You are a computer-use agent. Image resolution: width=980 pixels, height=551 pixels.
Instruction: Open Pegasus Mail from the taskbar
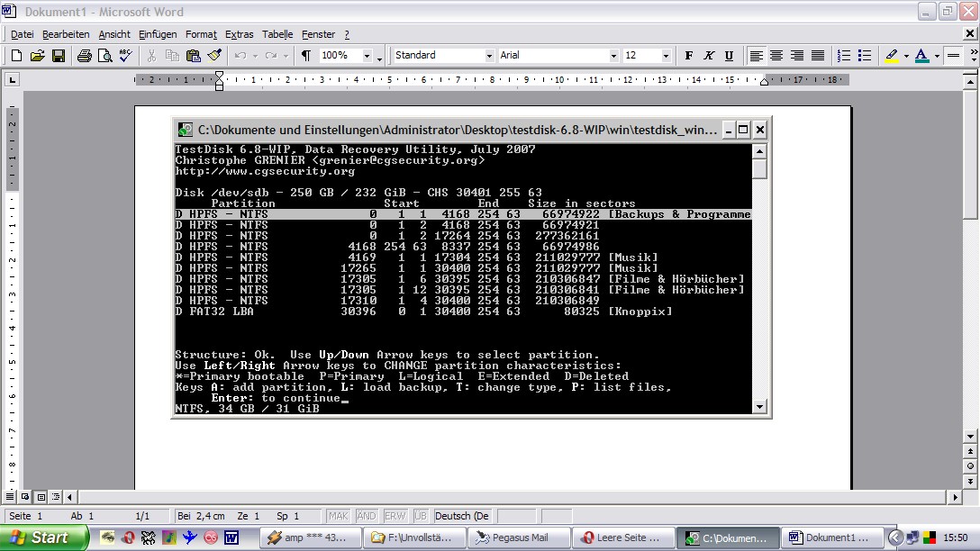[x=520, y=537]
